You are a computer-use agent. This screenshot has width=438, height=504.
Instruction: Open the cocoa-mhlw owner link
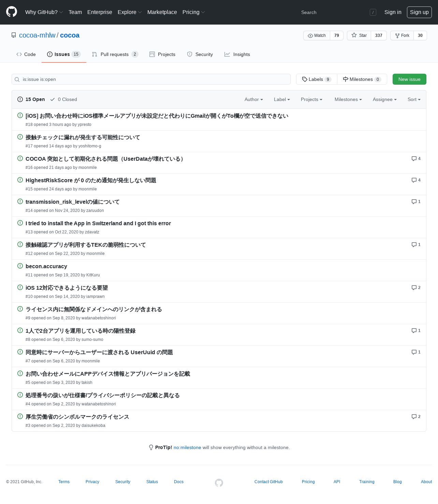coord(37,35)
